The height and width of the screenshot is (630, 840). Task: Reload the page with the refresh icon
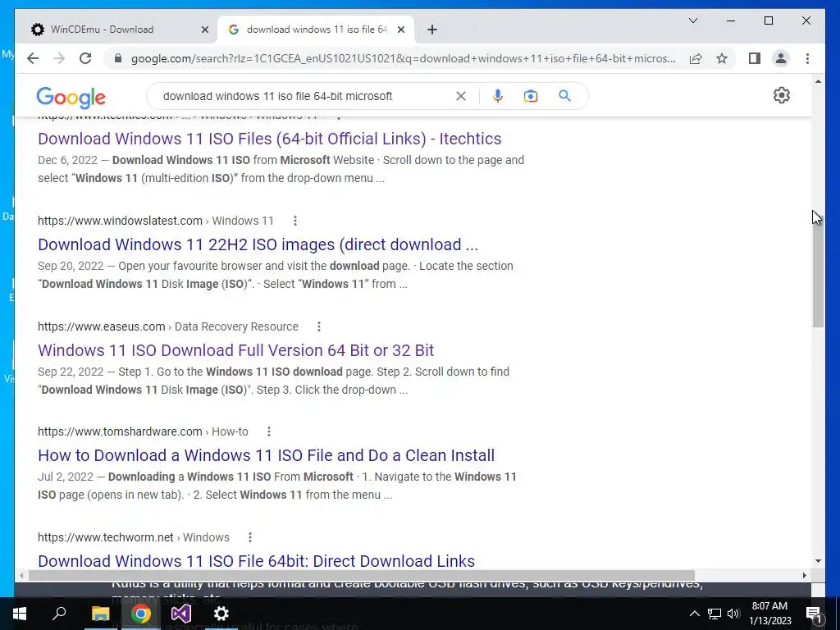coord(85,58)
